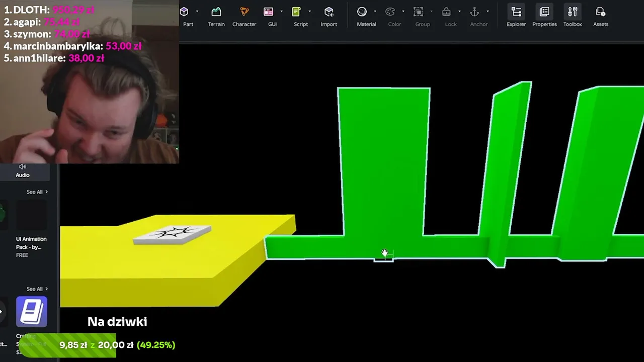Click the FREE price label
The image size is (644, 362).
[22, 255]
